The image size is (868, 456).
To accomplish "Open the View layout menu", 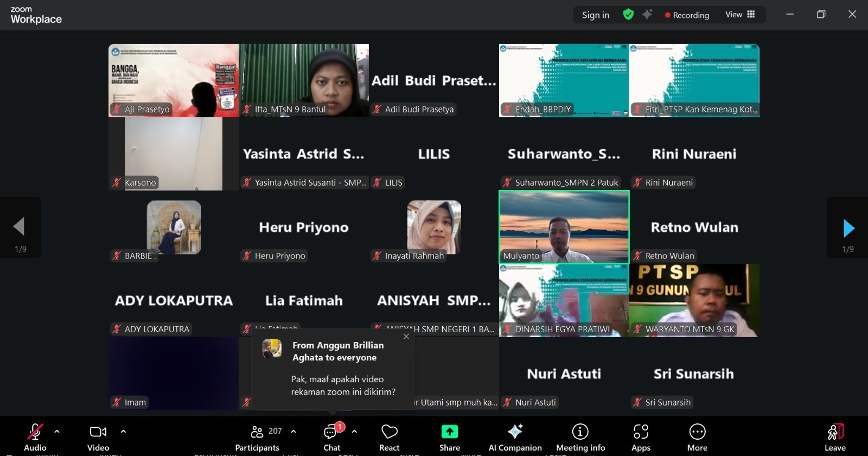I will [x=740, y=15].
